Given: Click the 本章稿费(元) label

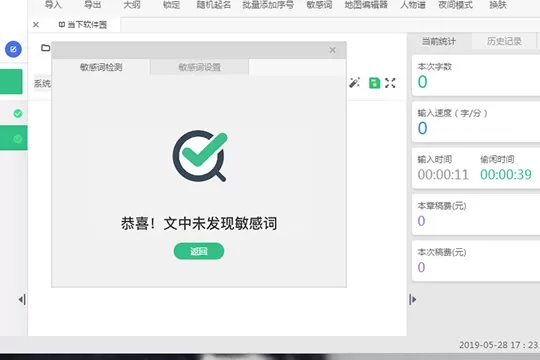Looking at the screenshot, I should tap(442, 206).
